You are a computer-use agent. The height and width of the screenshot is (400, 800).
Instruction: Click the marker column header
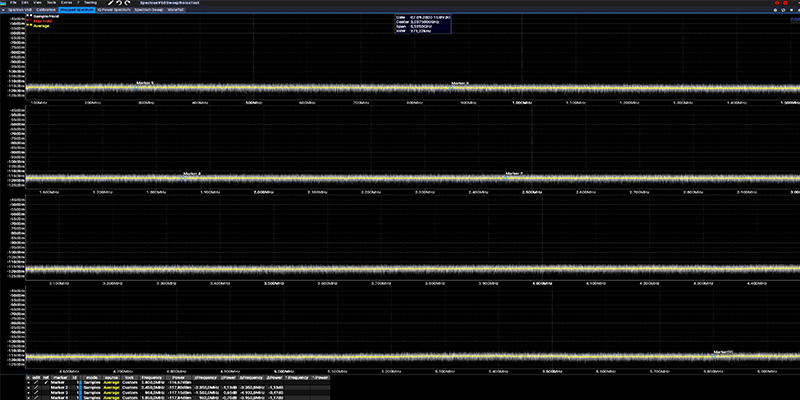click(58, 378)
